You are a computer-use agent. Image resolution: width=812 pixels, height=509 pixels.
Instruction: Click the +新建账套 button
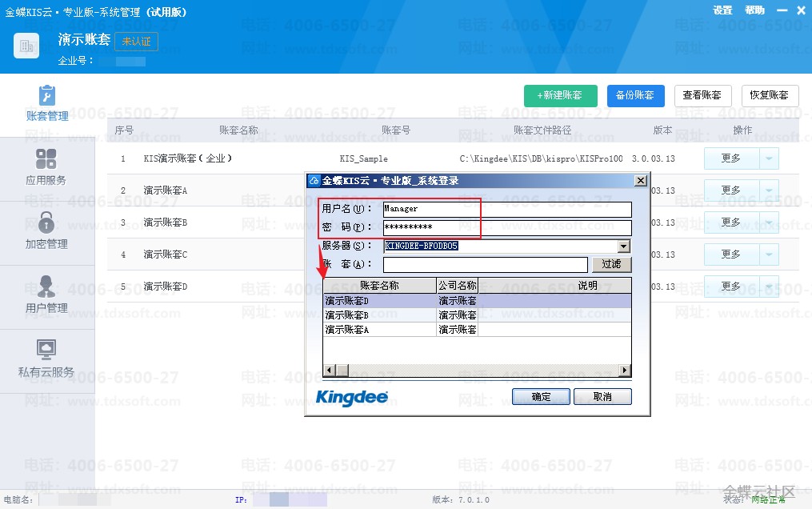click(560, 96)
